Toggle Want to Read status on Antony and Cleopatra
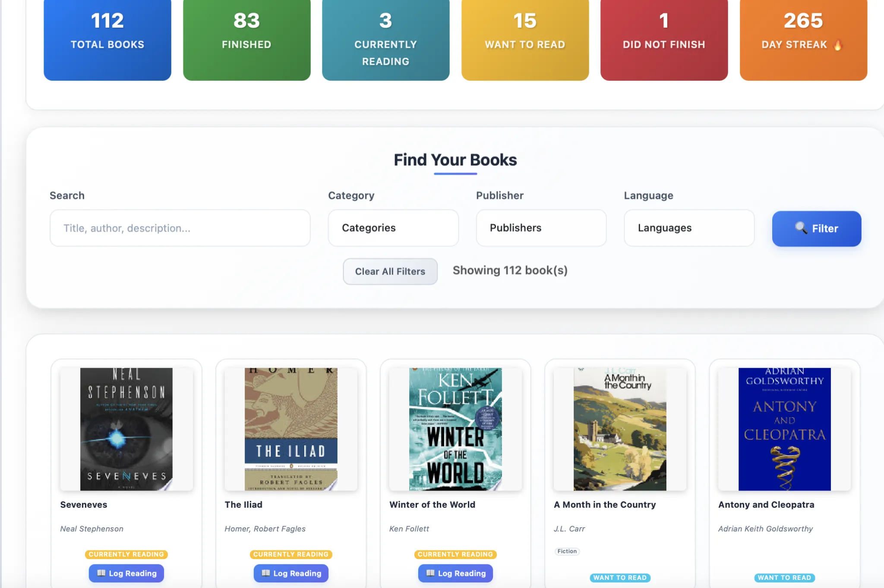Screen dimensions: 884x588 coord(784,577)
